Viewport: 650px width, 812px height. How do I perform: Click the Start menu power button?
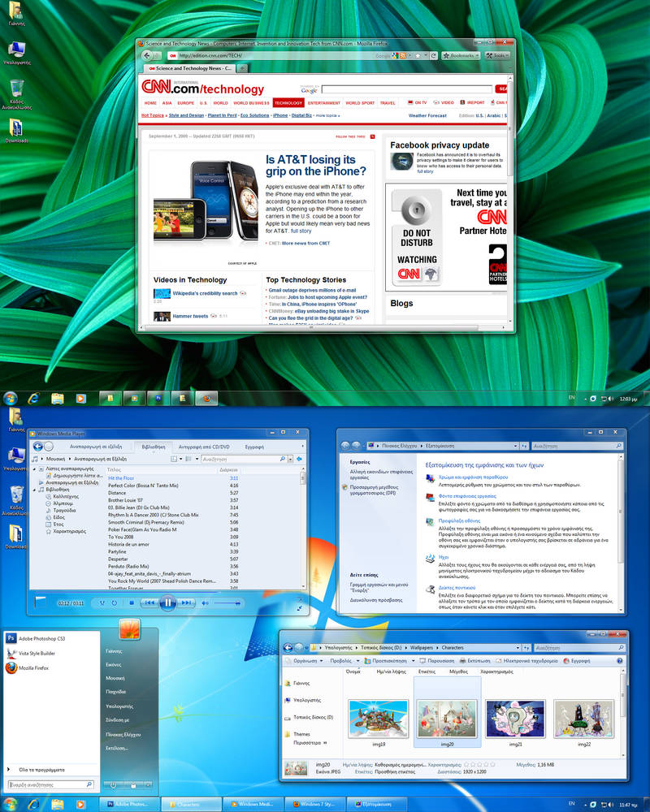pyautogui.click(x=114, y=785)
